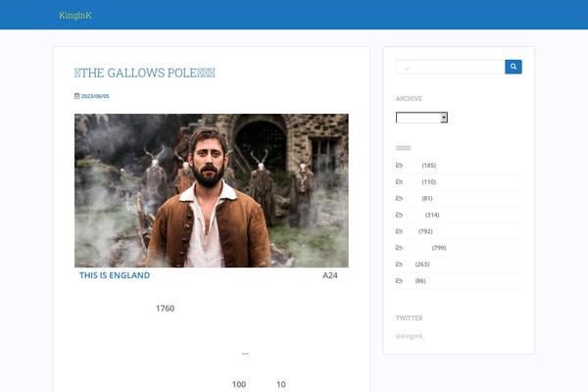Click the 2023/06/05 post date link
The width and height of the screenshot is (588, 392).
95,96
